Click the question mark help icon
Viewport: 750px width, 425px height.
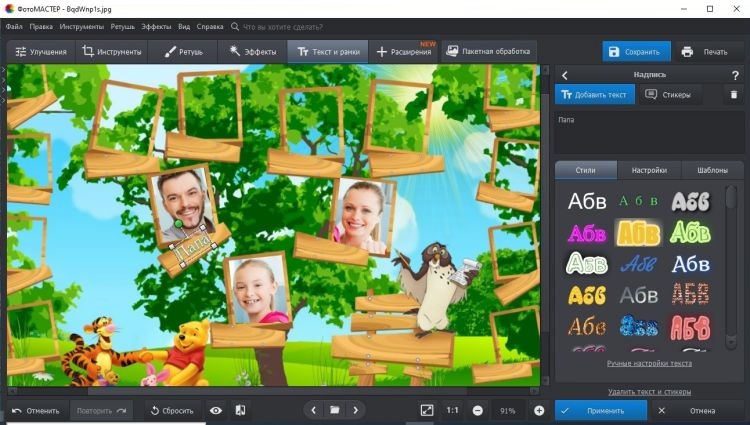(735, 75)
